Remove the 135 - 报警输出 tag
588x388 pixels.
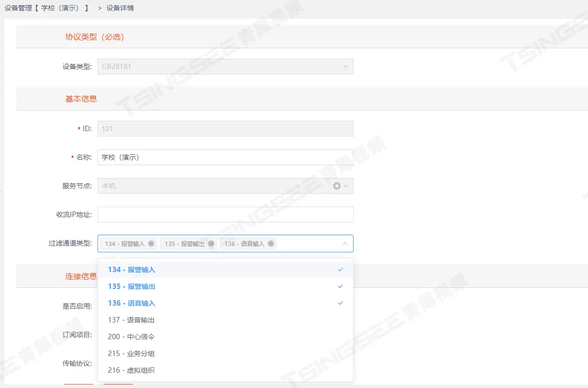tap(211, 244)
